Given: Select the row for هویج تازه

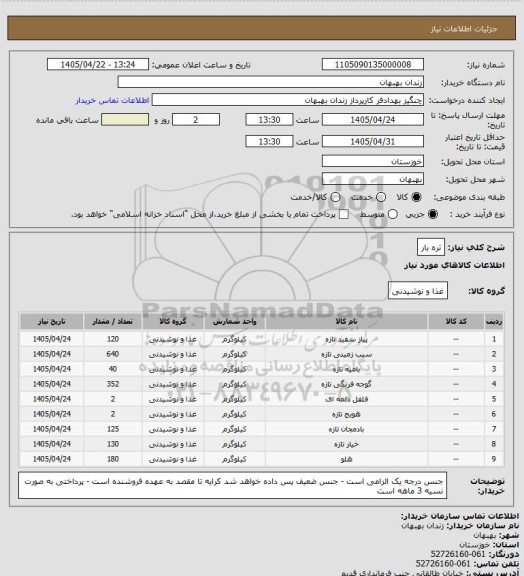Looking at the screenshot, I should coord(262,414).
